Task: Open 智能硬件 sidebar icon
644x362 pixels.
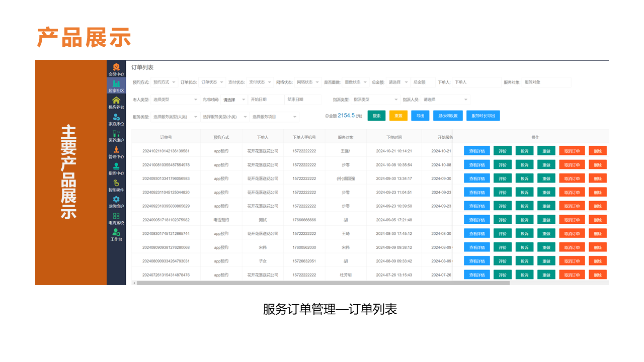Action: [x=116, y=183]
